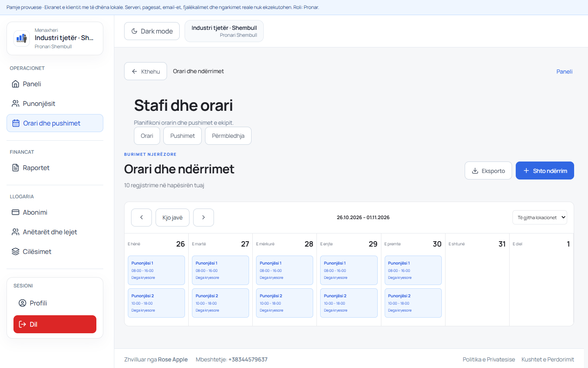Open Abonimi in the sidebar
This screenshot has height=368, width=588.
tap(55, 212)
